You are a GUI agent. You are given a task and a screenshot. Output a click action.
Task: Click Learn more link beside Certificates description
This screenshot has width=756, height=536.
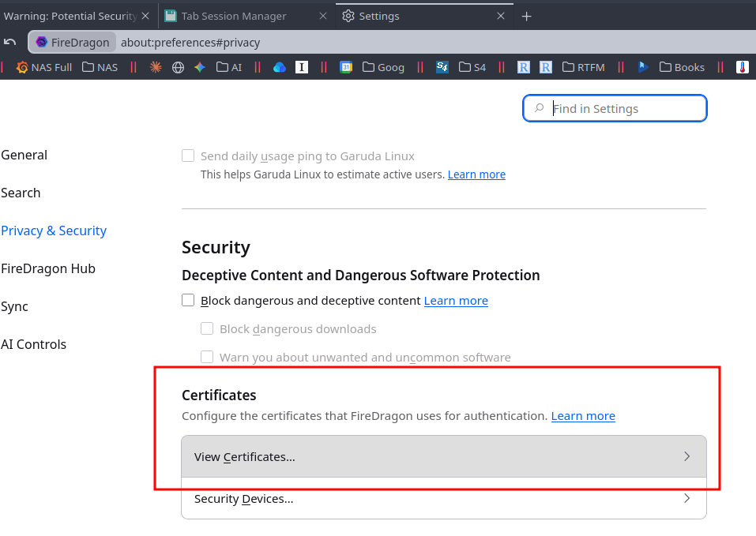(x=583, y=415)
